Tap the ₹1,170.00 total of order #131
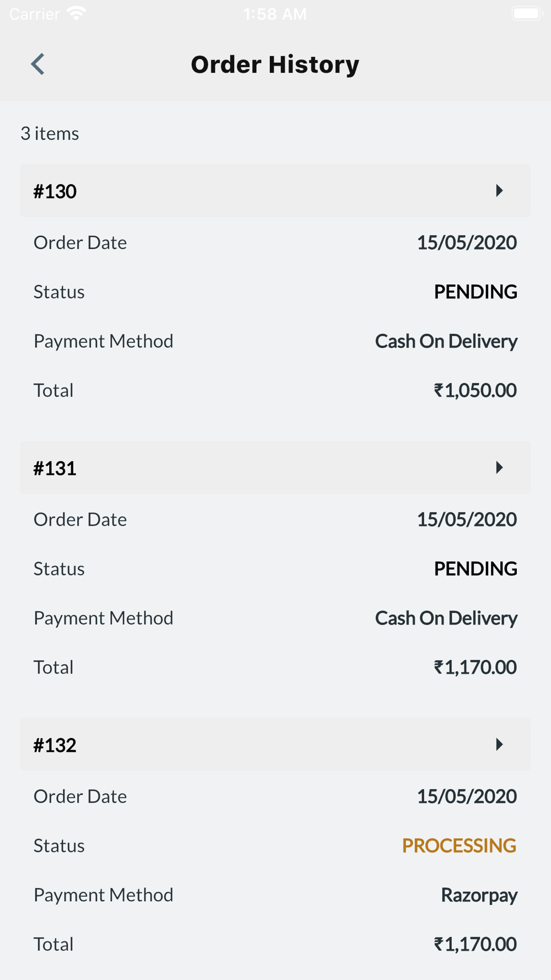Screen dimensions: 551x980 click(475, 667)
